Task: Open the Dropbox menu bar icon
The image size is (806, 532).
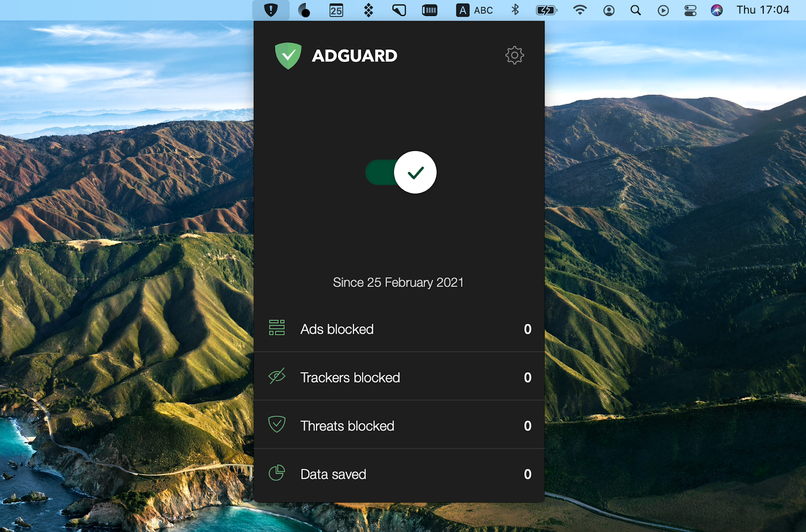Action: click(x=369, y=10)
